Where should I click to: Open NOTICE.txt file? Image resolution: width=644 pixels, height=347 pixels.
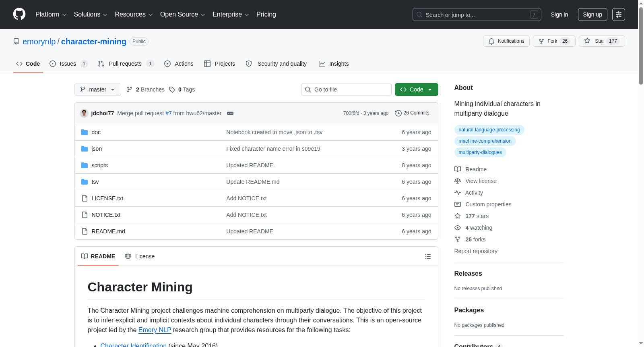coord(106,215)
